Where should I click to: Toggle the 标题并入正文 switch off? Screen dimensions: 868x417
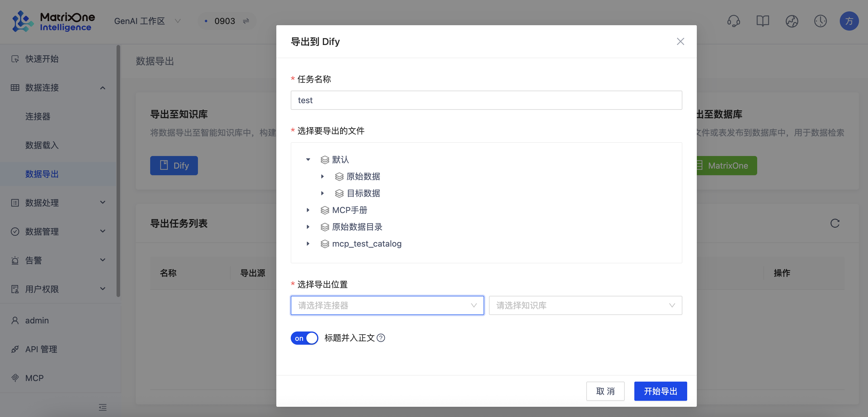click(304, 338)
